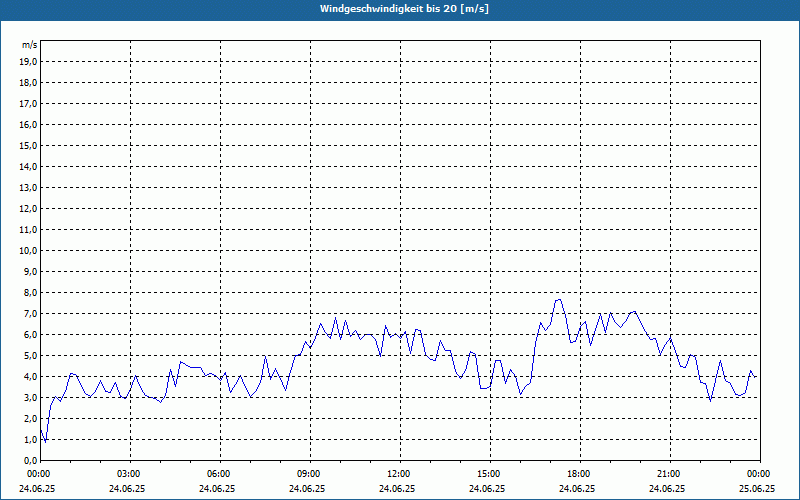Click the wind speed peak near 17:15
800x500 pixels.
click(x=559, y=299)
